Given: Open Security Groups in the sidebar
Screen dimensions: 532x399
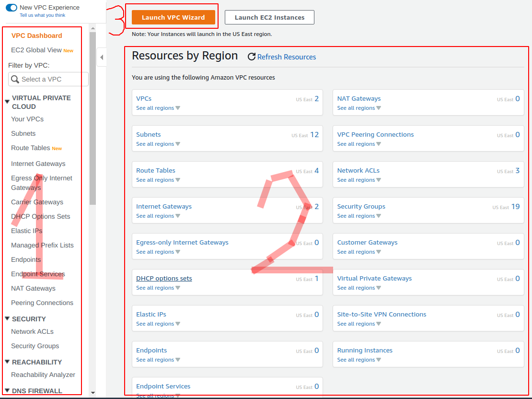Looking at the screenshot, I should 35,346.
